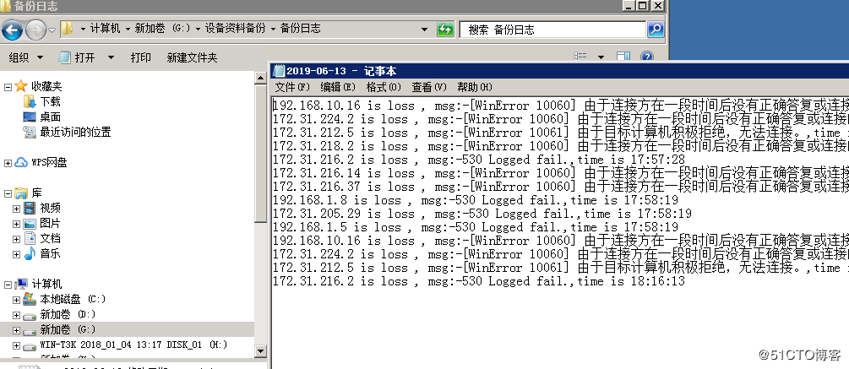
Task: Collapse the 库 tree node
Action: pyautogui.click(x=8, y=193)
